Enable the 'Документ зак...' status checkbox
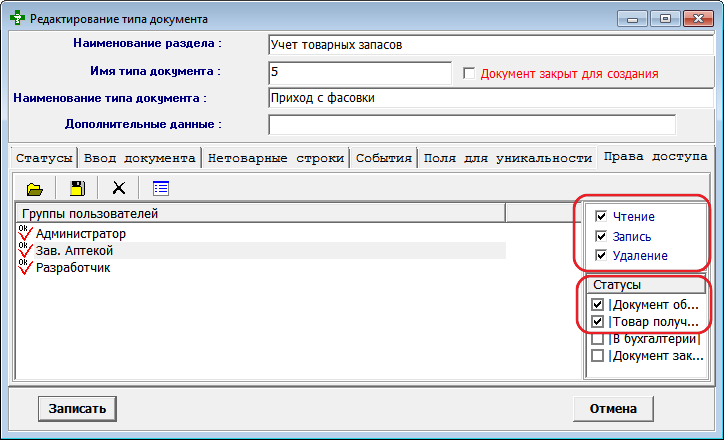724x440 pixels. pos(597,356)
